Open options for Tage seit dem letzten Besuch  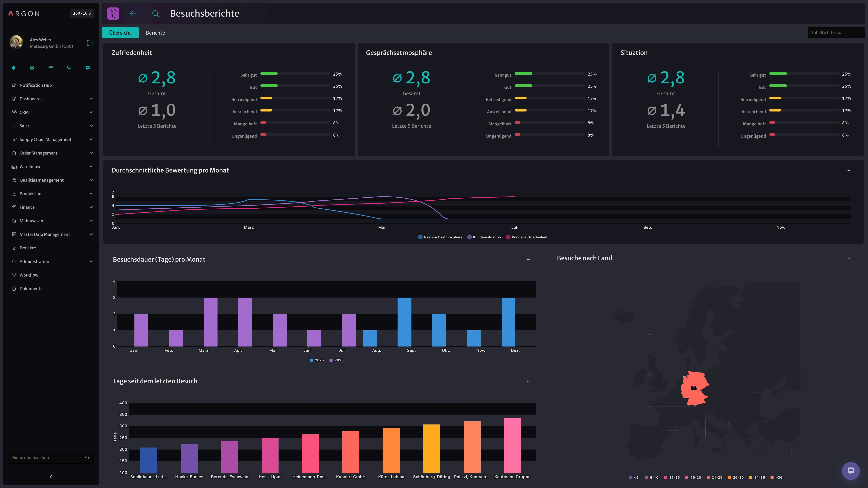coord(529,381)
